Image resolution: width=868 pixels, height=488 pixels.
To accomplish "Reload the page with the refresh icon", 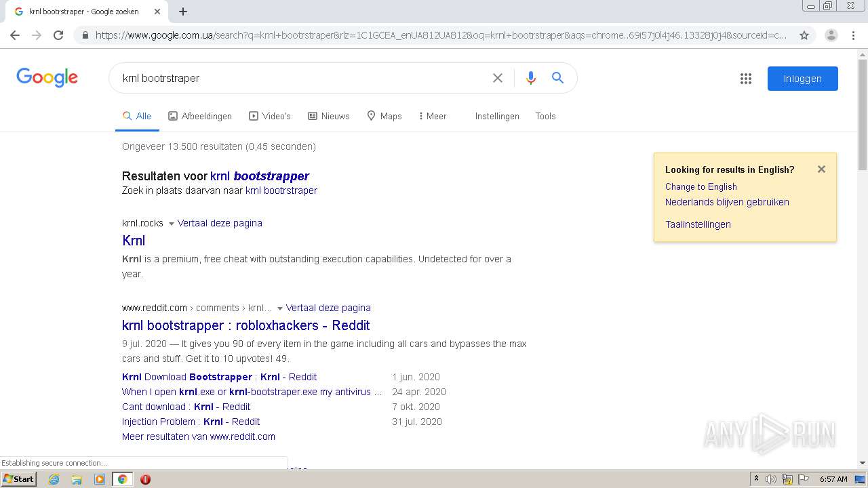I will click(58, 35).
